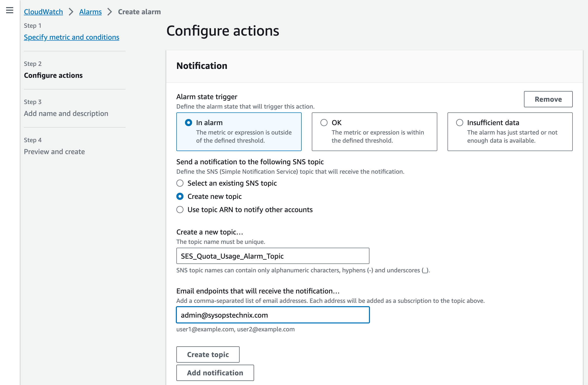The height and width of the screenshot is (385, 588).
Task: Remove the notification action
Action: point(548,99)
